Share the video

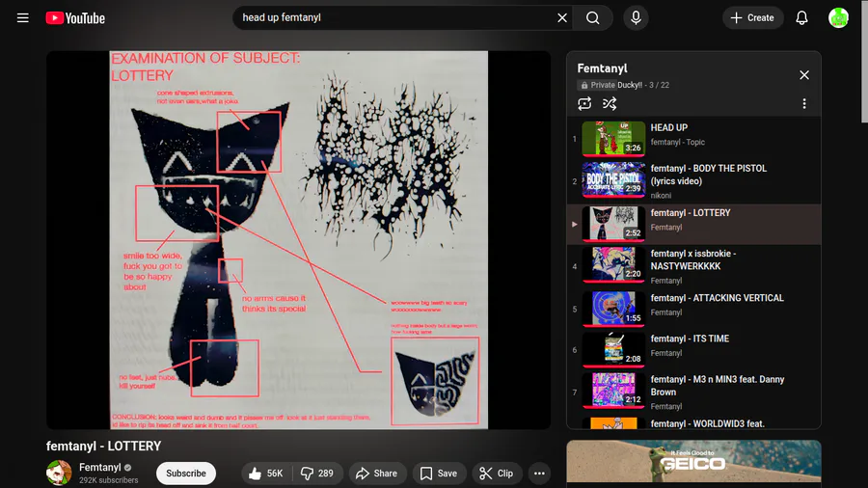tap(377, 474)
